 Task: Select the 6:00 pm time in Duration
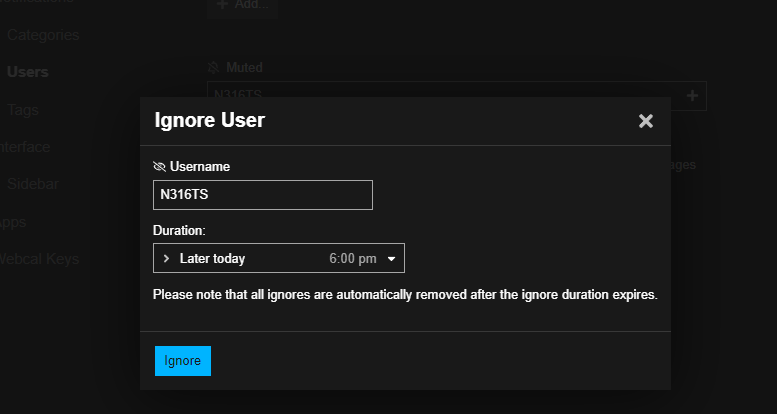click(352, 259)
